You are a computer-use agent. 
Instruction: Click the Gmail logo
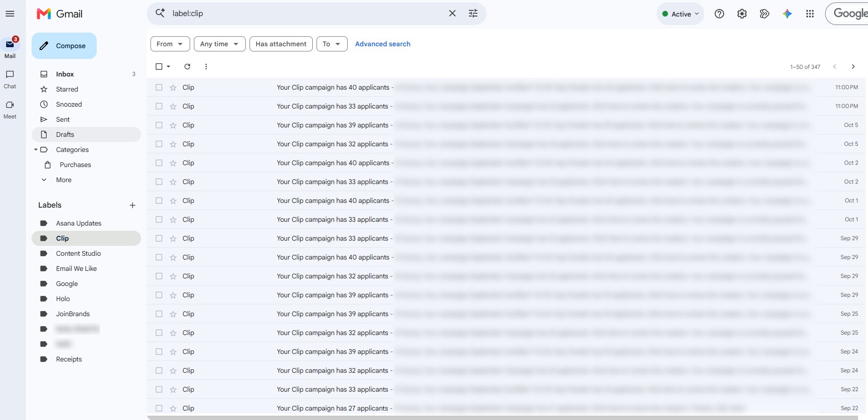coord(60,14)
